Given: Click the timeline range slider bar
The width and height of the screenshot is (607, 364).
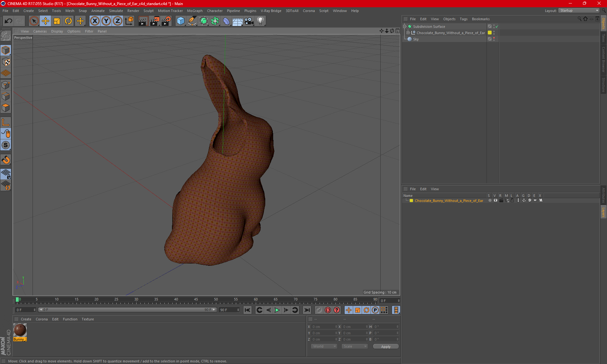Looking at the screenshot, I should pyautogui.click(x=127, y=310).
